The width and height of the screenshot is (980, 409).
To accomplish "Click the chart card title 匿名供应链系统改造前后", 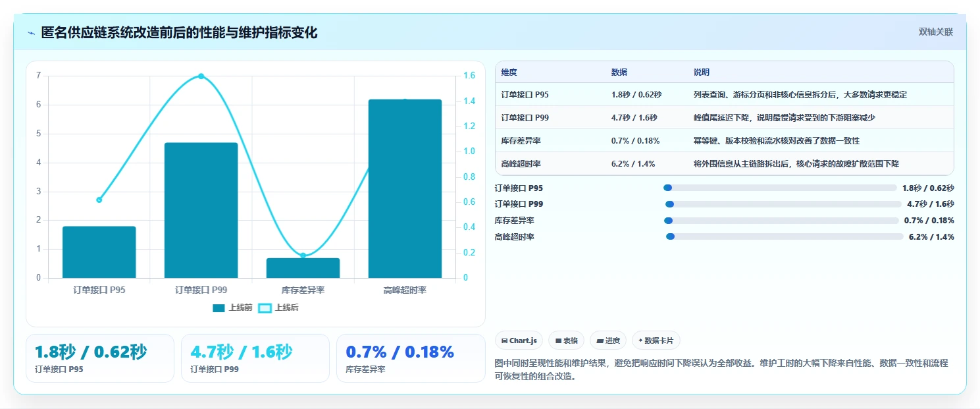I will click(x=179, y=32).
